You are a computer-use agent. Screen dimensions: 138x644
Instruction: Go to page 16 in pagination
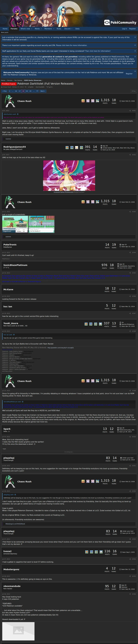tap(16, 91)
